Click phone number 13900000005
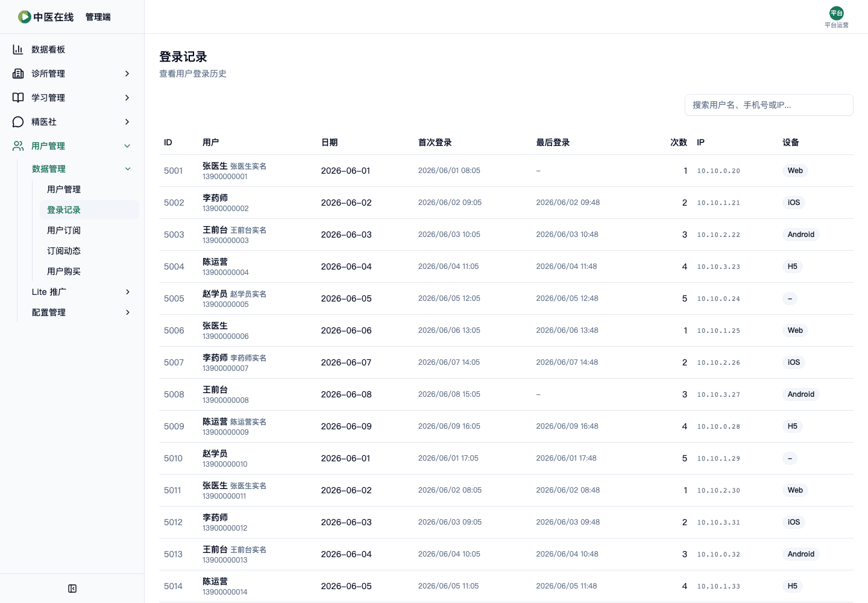 click(225, 305)
